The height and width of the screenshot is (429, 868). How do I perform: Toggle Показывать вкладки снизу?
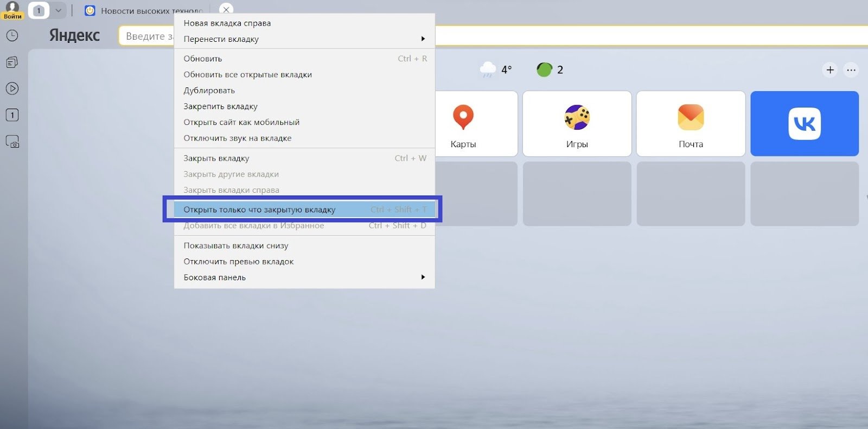point(304,245)
